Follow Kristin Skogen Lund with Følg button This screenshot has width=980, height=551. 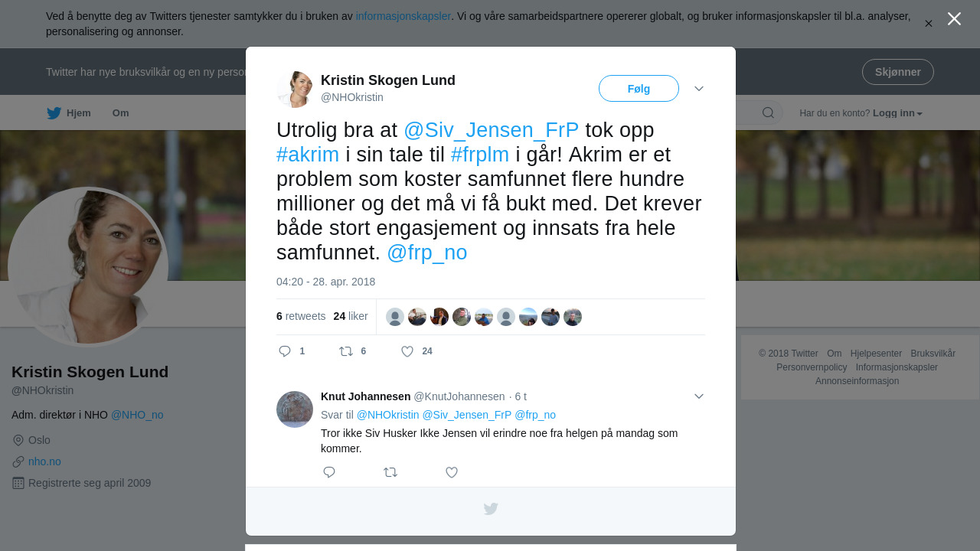tap(639, 89)
